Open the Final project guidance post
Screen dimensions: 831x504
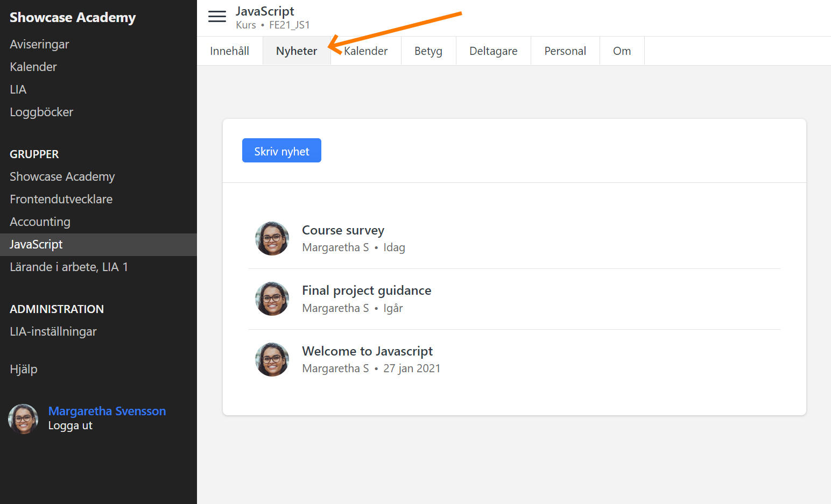367,290
